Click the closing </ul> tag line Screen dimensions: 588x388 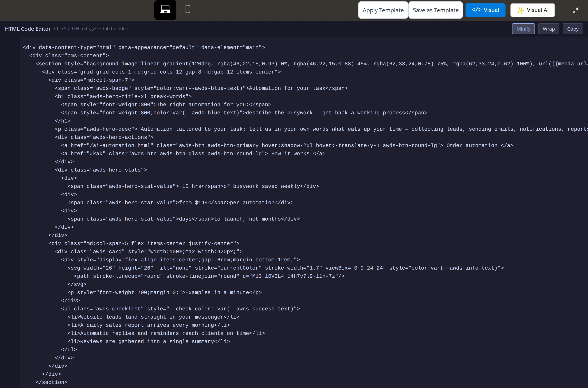(x=69, y=349)
